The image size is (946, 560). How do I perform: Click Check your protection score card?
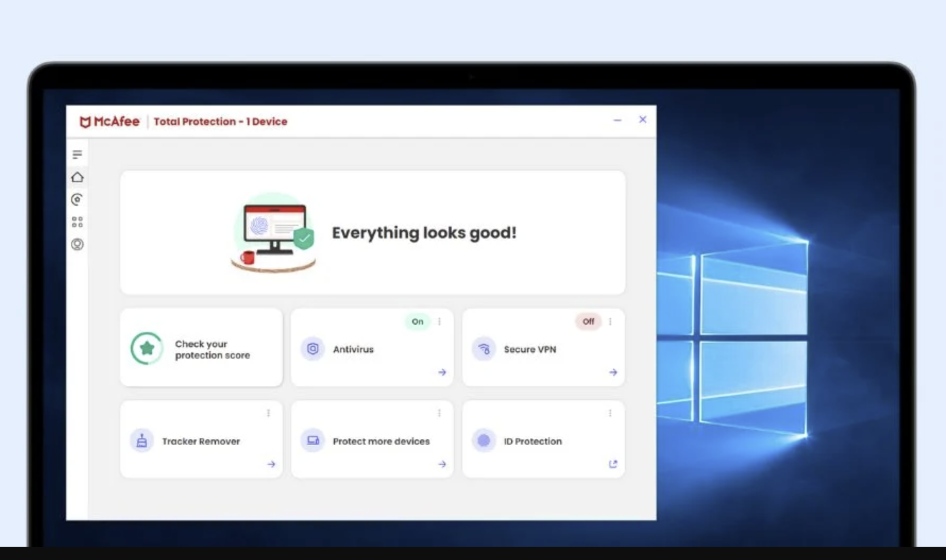(212, 349)
